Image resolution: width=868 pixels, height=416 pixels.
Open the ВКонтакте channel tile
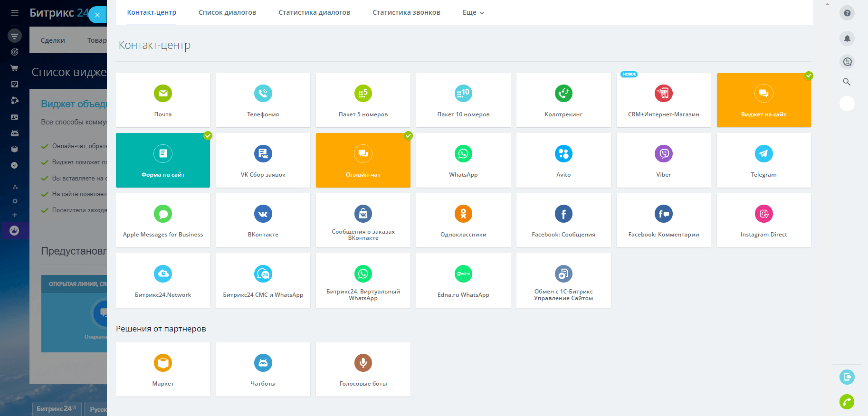(x=263, y=220)
